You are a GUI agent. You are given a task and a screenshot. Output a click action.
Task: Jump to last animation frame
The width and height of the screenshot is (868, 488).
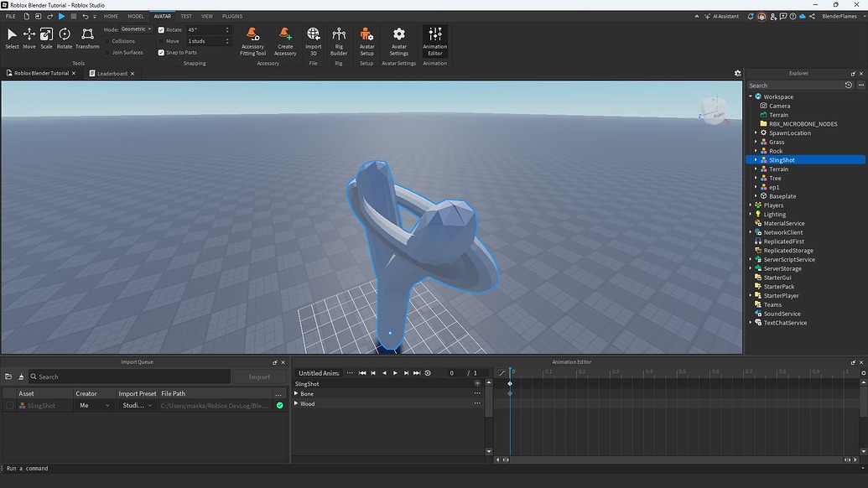pyautogui.click(x=417, y=373)
